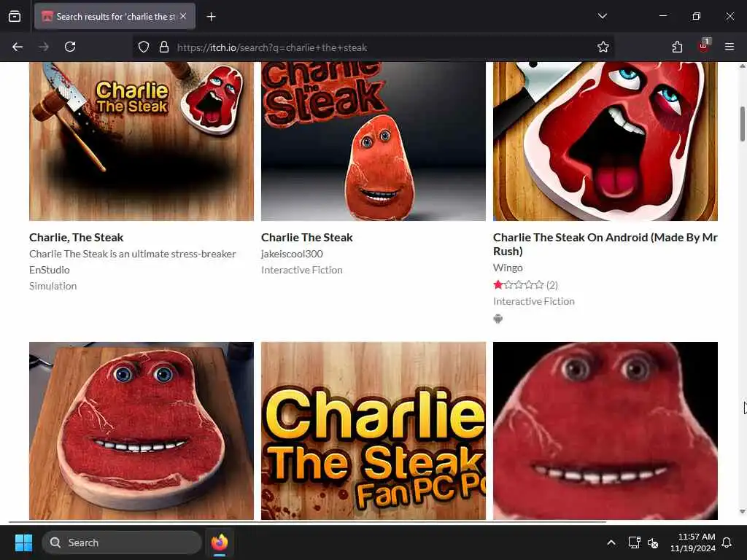Open a new browser tab
Screen dimensions: 747x560
[x=211, y=17]
